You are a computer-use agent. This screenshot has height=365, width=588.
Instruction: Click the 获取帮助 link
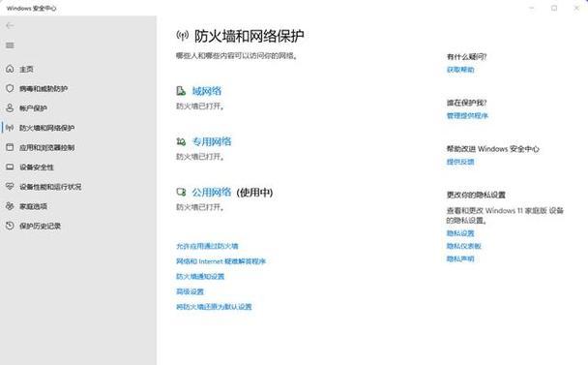(460, 70)
